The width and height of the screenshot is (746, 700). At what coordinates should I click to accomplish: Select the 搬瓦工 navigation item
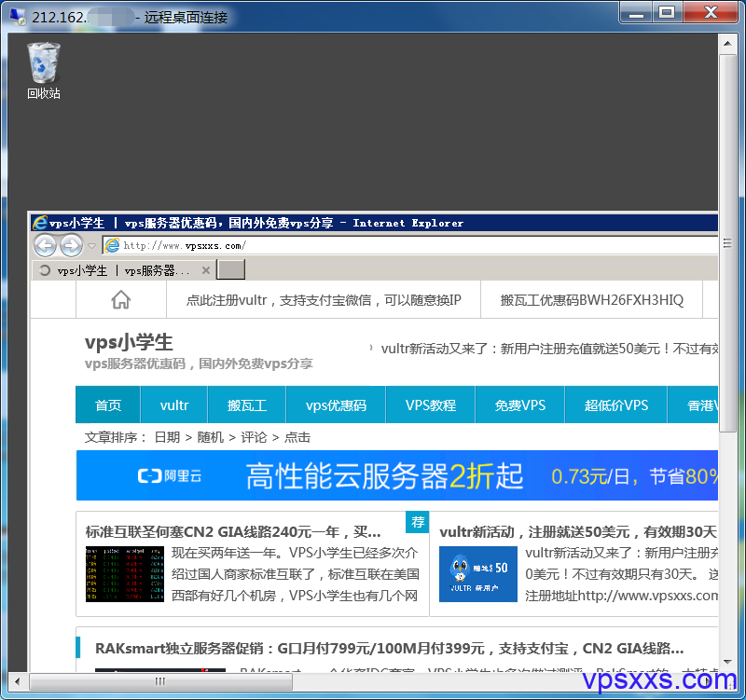pyautogui.click(x=247, y=405)
